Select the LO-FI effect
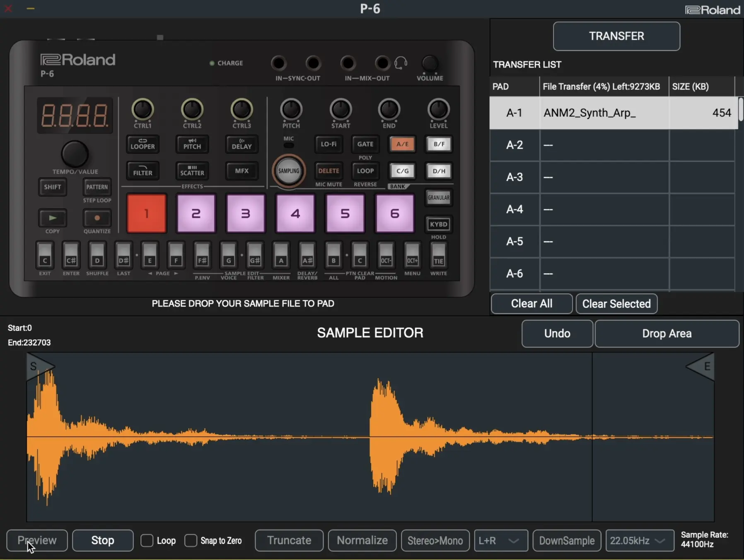This screenshot has height=560, width=744. [x=329, y=144]
